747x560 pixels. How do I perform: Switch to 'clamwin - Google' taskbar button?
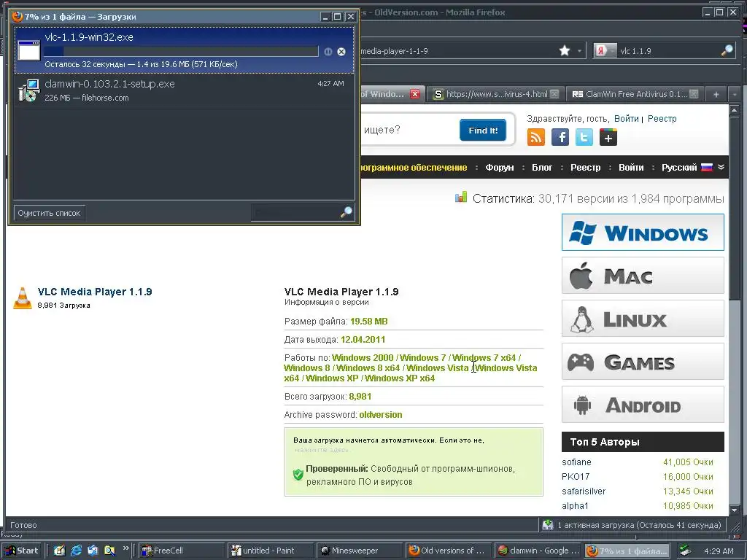[538, 551]
